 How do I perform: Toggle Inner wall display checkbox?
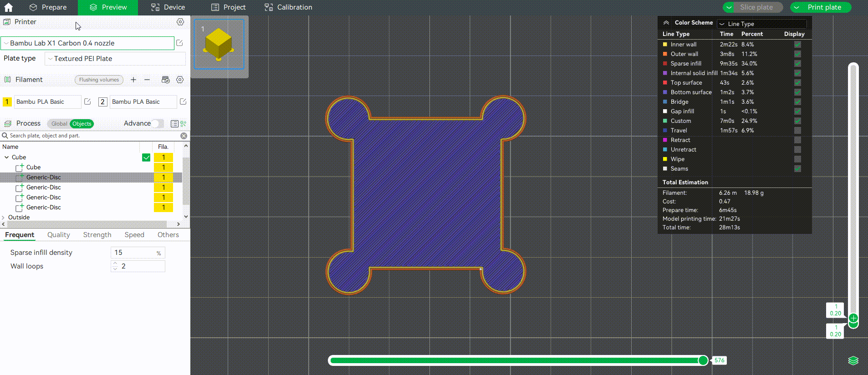[797, 44]
